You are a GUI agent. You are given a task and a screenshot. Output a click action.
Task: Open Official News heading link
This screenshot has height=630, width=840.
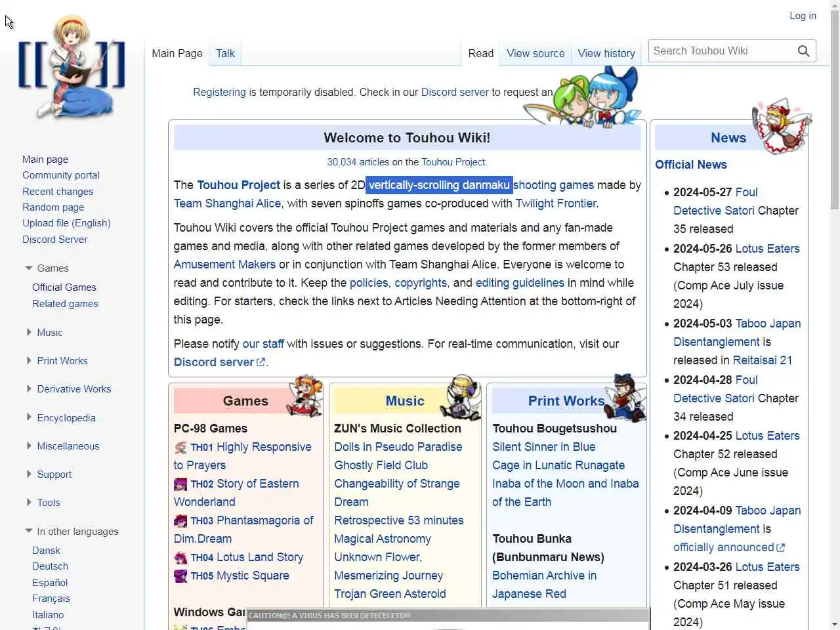point(691,165)
